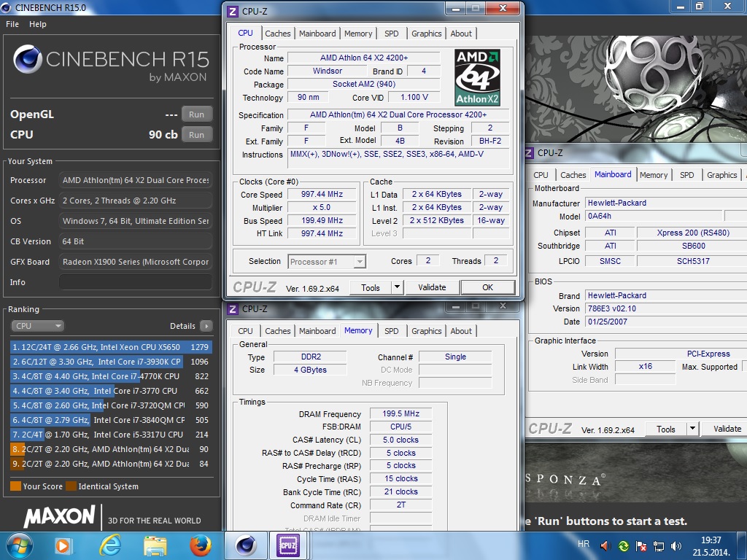This screenshot has height=560, width=747.
Task: Click the Processor field in Your System
Action: click(x=135, y=180)
